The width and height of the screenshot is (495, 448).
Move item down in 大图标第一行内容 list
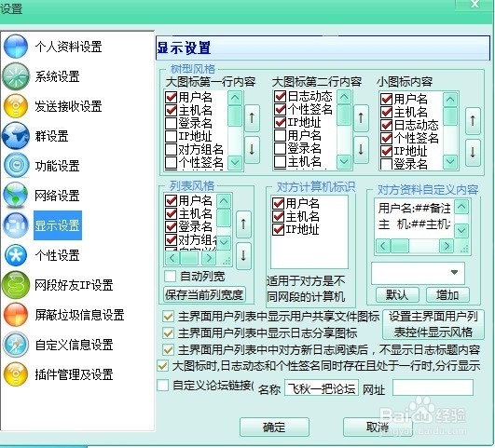[252, 150]
